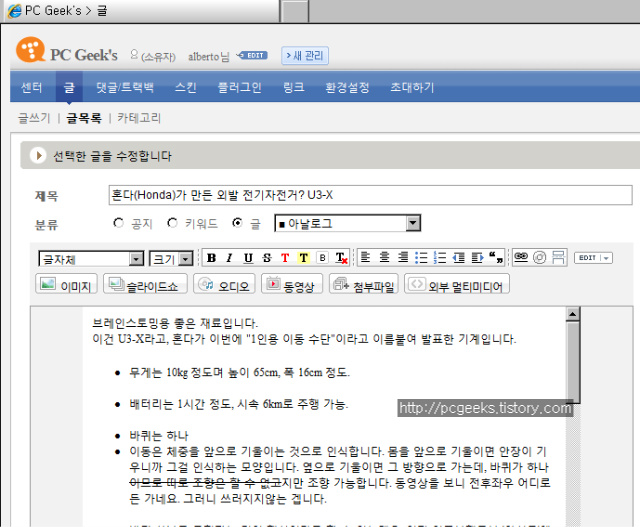
Task: Click the 동영상 video button
Action: pyautogui.click(x=292, y=284)
